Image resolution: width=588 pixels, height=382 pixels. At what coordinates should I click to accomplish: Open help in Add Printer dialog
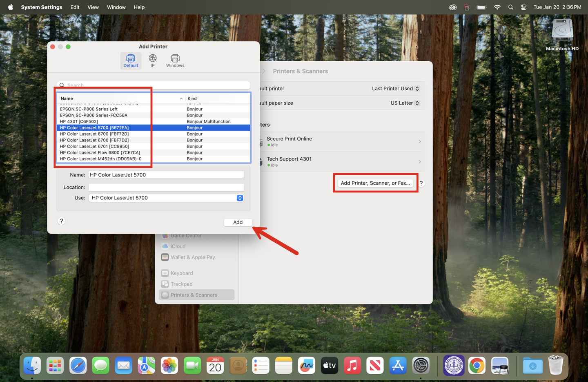(x=62, y=221)
